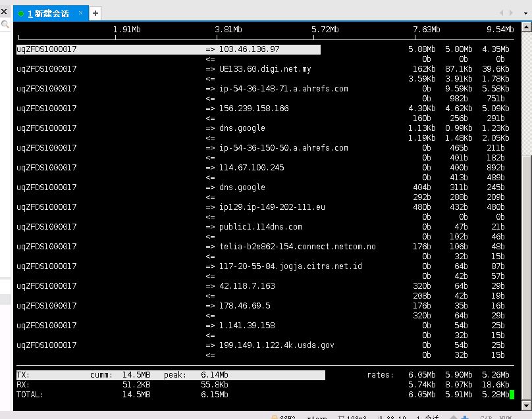
Task: Click the new tab plus button
Action: coord(95,13)
